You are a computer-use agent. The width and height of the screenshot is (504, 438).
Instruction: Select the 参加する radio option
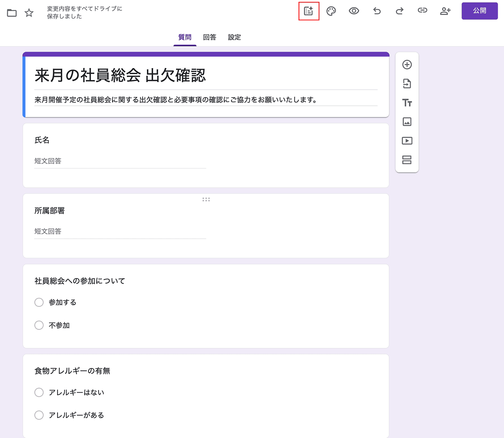39,302
